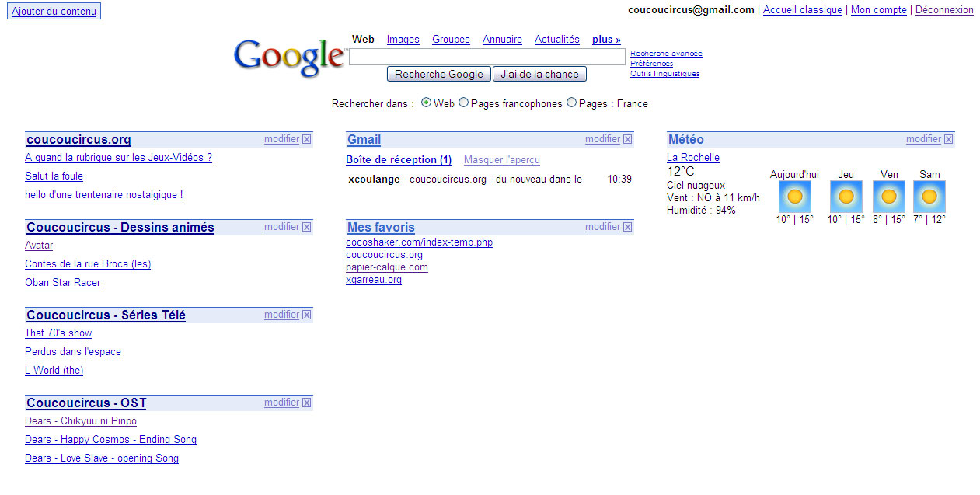
Task: Open Préférences link
Action: pos(652,64)
